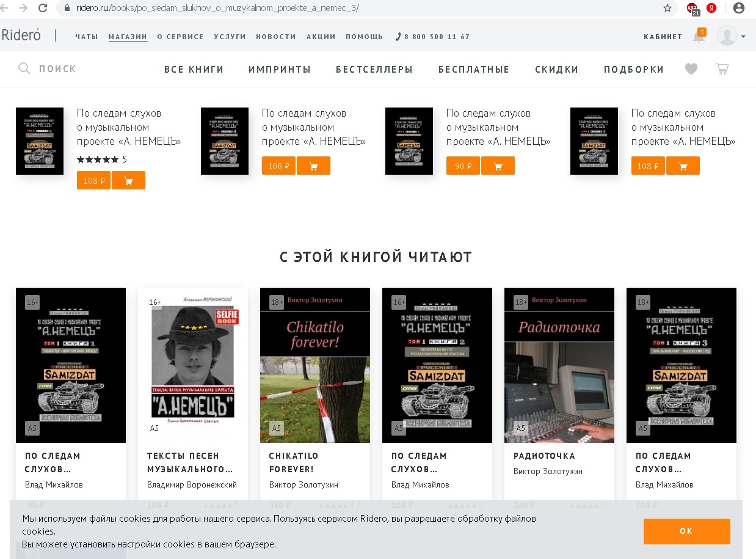Click the Ridero logo
The height and width of the screenshot is (559, 756).
(21, 35)
